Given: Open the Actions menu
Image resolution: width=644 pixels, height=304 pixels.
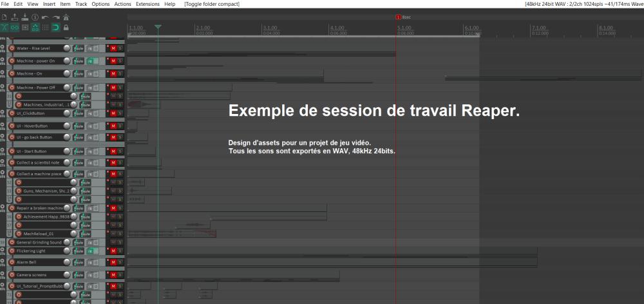Looking at the screenshot, I should (123, 4).
